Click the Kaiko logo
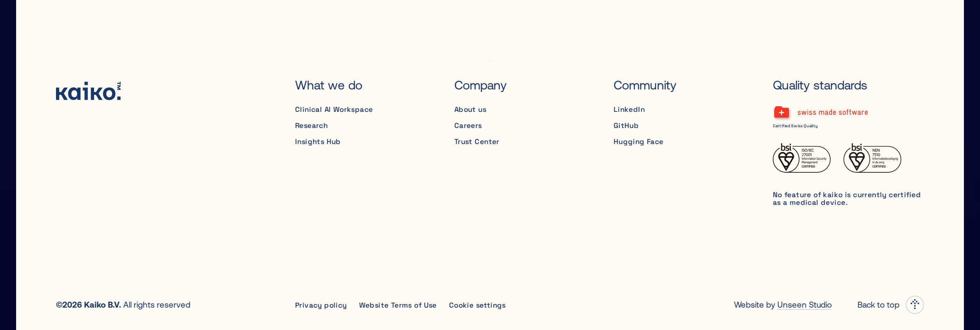The image size is (980, 330). [x=88, y=91]
